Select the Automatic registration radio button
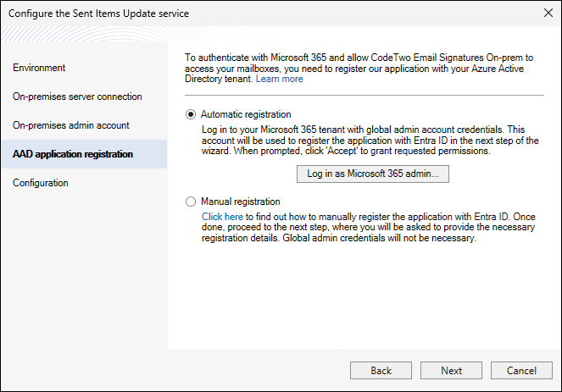Viewport: 562px width, 392px height. (191, 114)
